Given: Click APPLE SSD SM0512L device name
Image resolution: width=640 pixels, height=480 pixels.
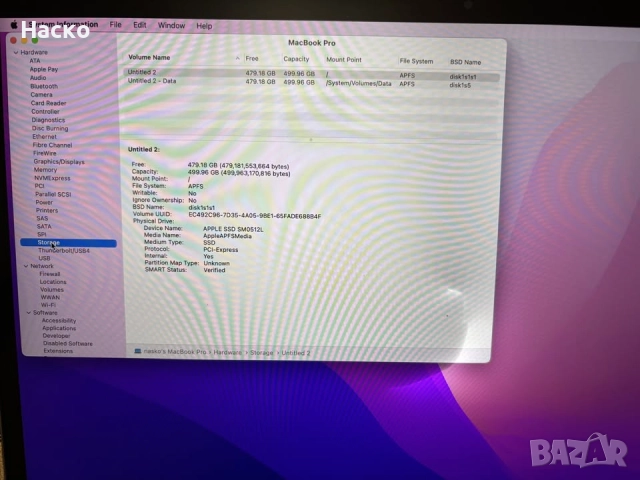Looking at the screenshot, I should pyautogui.click(x=233, y=229).
